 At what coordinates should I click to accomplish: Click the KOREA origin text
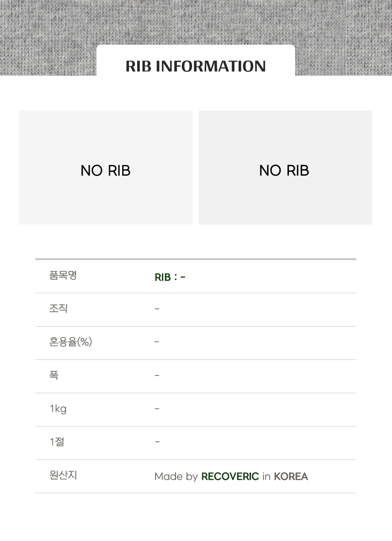pyautogui.click(x=291, y=476)
